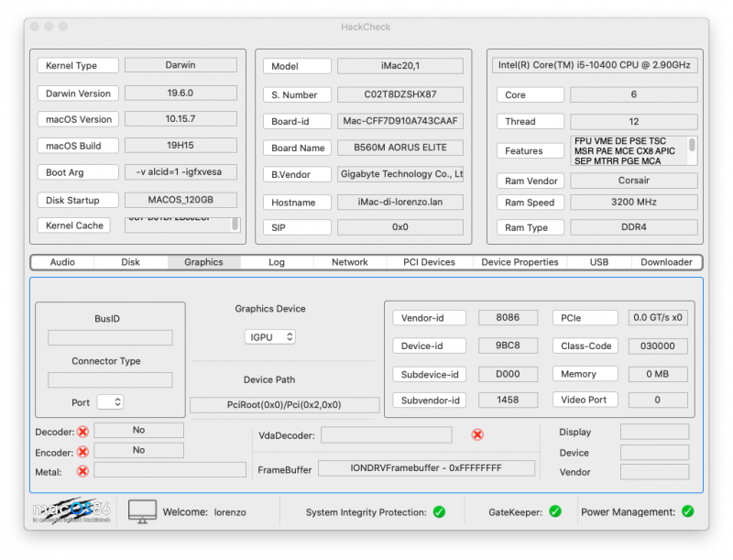The height and width of the screenshot is (560, 733).
Task: Click the Subvendor-id label button
Action: click(x=429, y=401)
